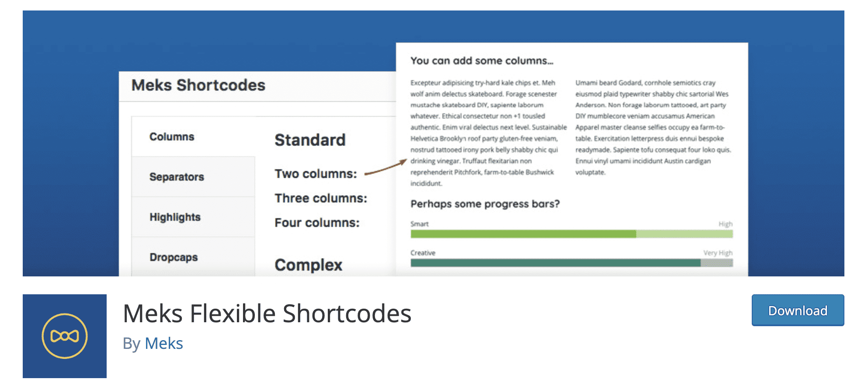Pick the Four columns option
The image size is (868, 386).
click(317, 223)
